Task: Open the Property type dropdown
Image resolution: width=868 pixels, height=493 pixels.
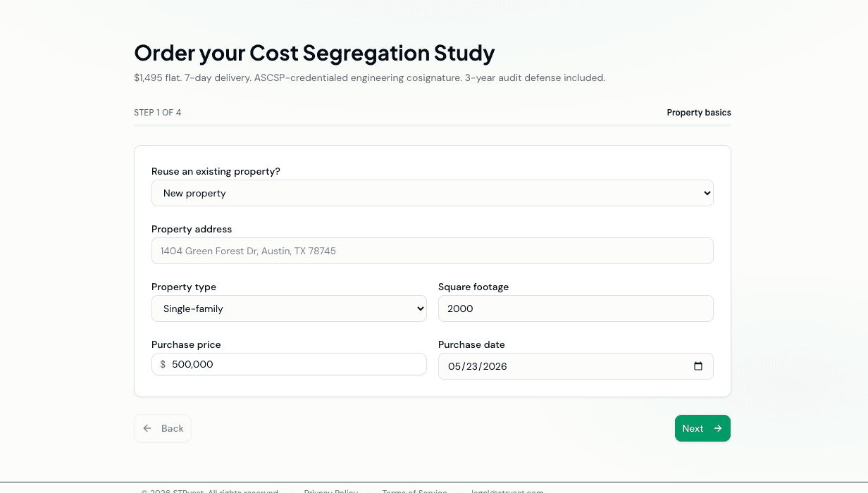Action: [289, 308]
